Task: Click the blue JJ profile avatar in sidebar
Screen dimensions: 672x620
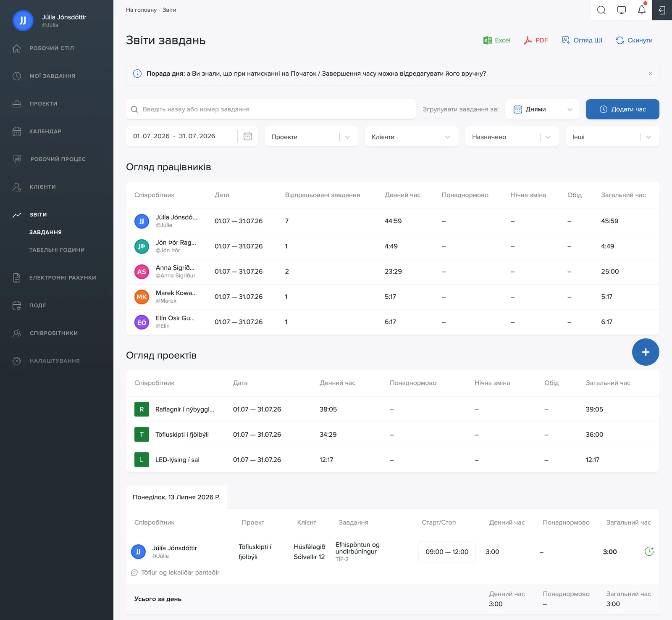Action: coord(23,21)
